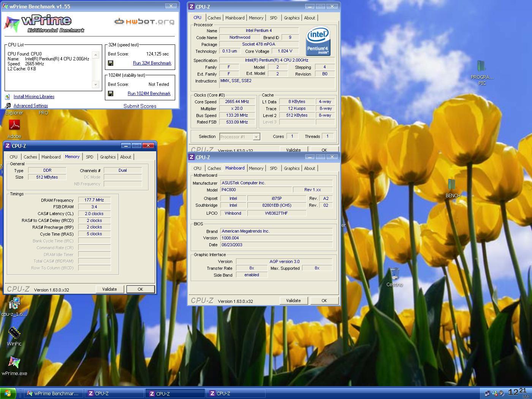The width and height of the screenshot is (532, 399).
Task: Launch the WinPic desktop icon
Action: tap(14, 333)
